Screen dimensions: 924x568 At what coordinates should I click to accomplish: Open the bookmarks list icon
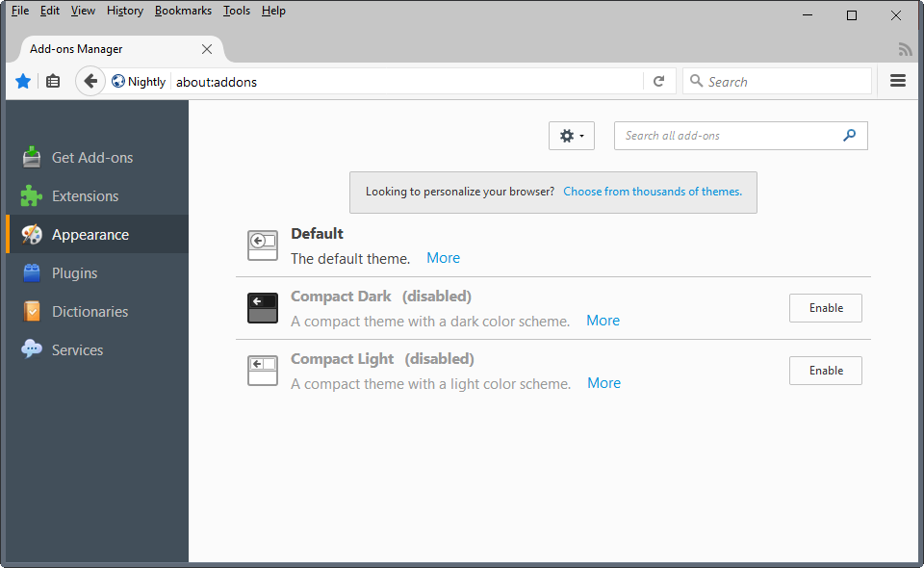pos(53,81)
